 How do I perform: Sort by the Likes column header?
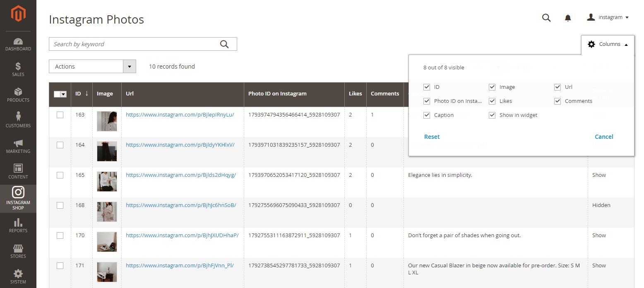click(x=356, y=94)
